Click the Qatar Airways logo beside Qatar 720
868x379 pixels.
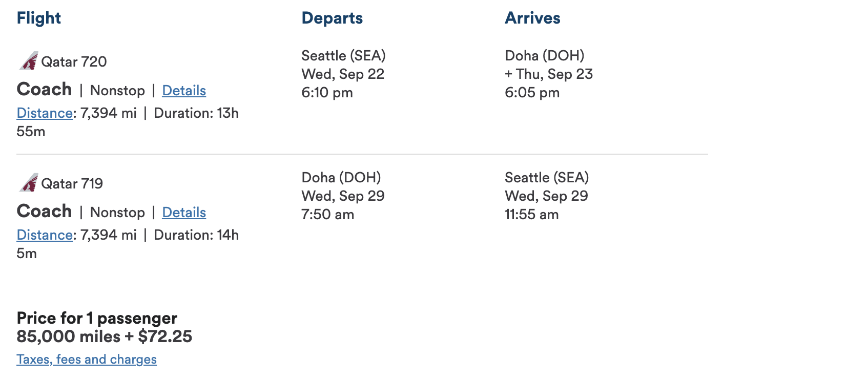pos(28,61)
